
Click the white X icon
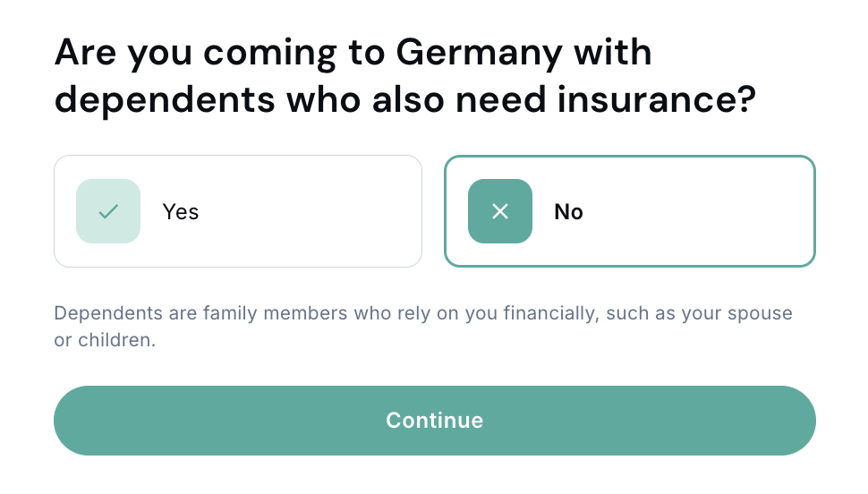[x=500, y=212]
